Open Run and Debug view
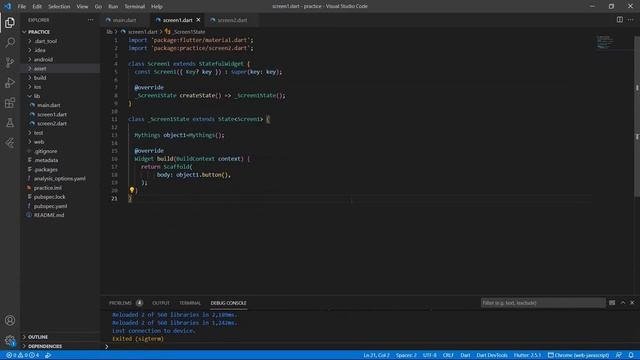Image resolution: width=640 pixels, height=360 pixels. [10, 82]
